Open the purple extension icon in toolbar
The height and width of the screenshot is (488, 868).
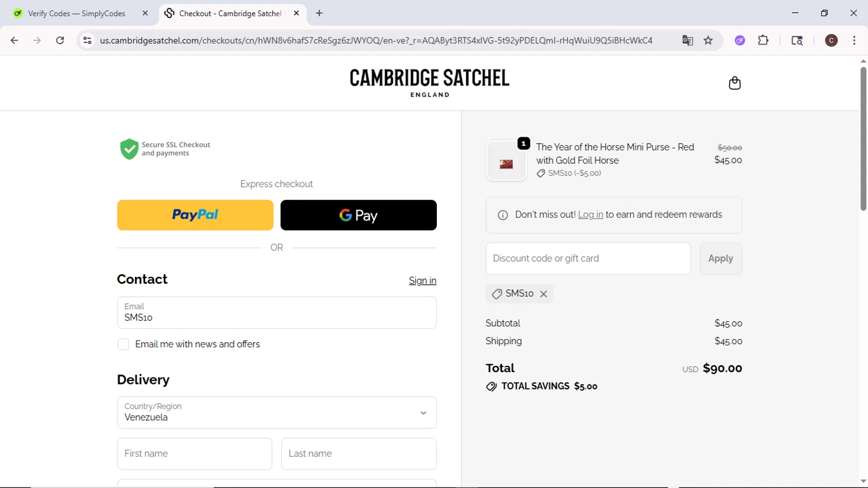[x=740, y=41]
